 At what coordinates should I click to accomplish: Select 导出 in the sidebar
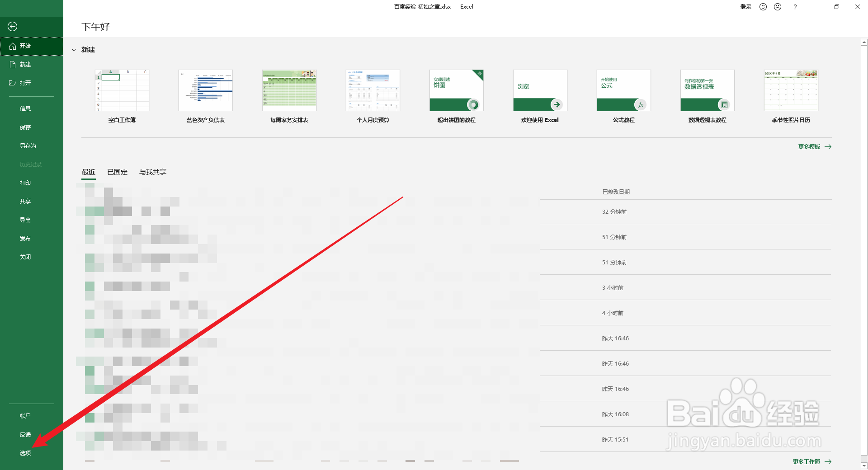[x=32, y=220]
